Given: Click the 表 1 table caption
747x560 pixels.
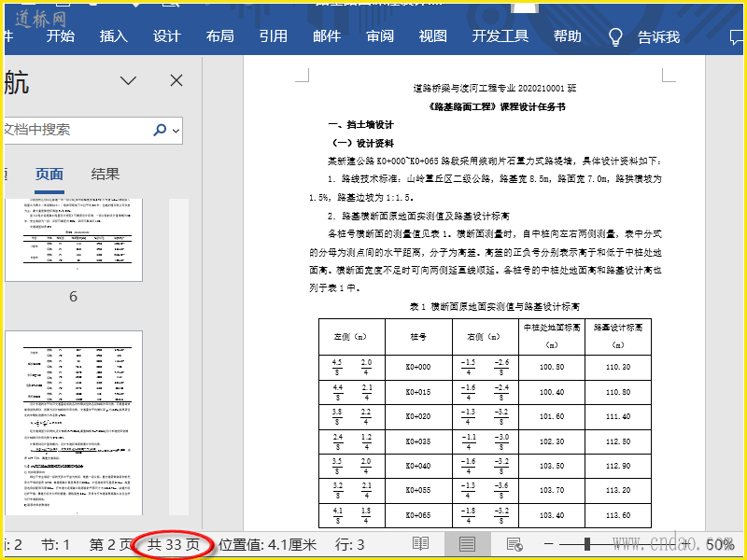Looking at the screenshot, I should (x=495, y=307).
